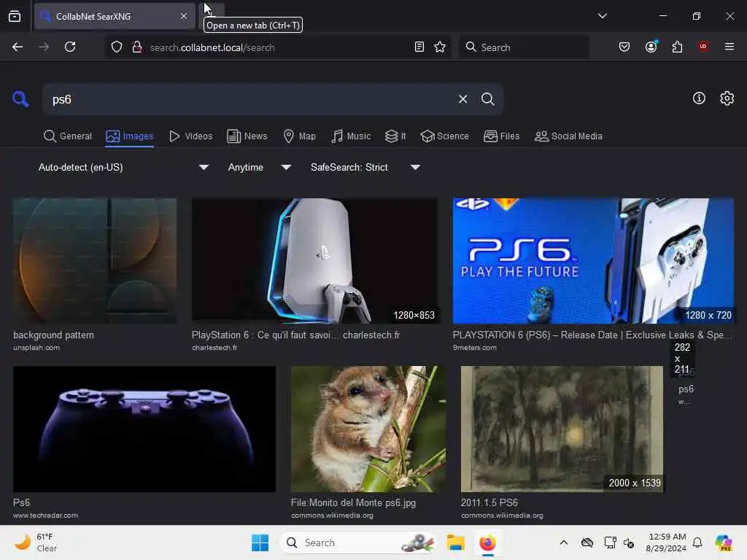Open the clock showing 12:59 AM
The height and width of the screenshot is (560, 747).
tap(666, 542)
